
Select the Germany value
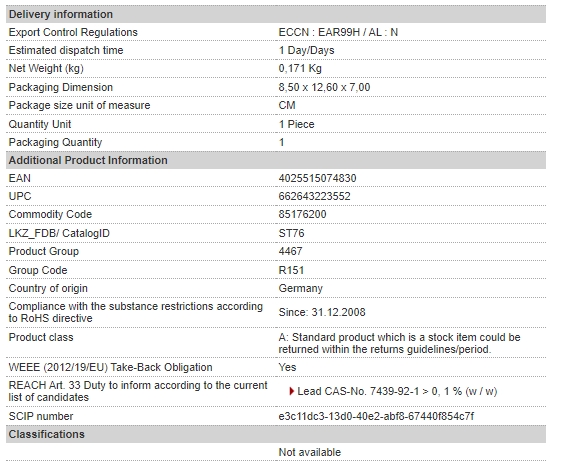click(301, 288)
